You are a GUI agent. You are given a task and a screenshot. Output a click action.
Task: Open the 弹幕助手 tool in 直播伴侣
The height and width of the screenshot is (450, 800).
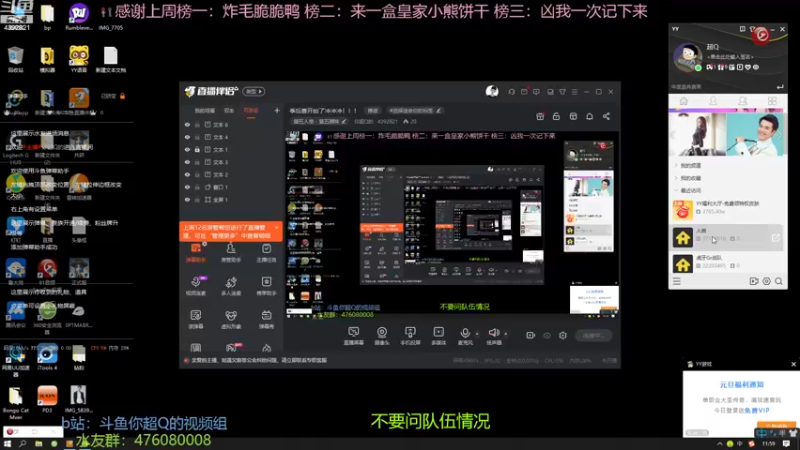point(196,253)
